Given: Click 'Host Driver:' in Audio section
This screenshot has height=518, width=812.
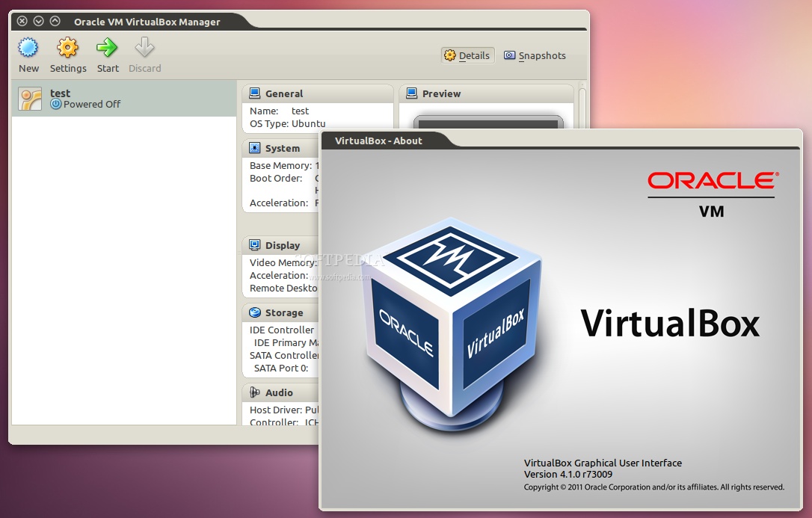Looking at the screenshot, I should 276,410.
